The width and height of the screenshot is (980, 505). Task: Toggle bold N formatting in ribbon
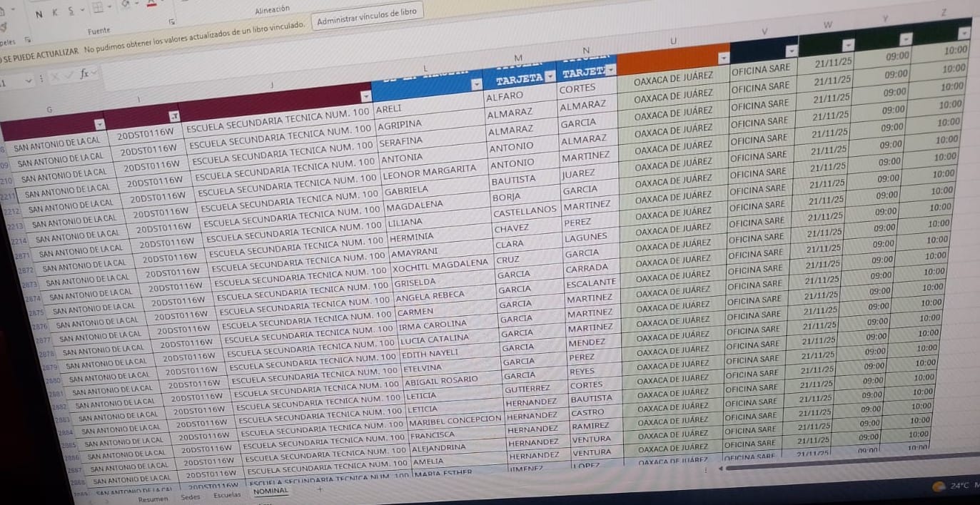tap(38, 14)
